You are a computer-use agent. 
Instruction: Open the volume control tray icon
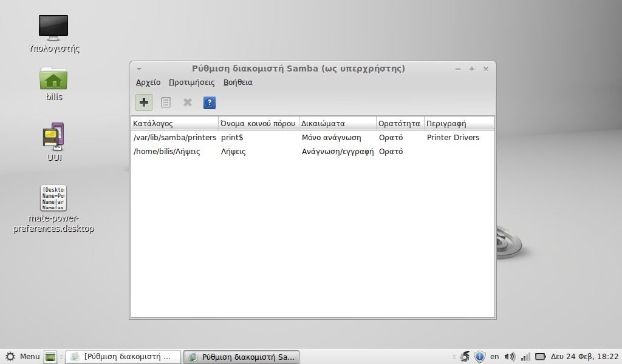point(510,357)
